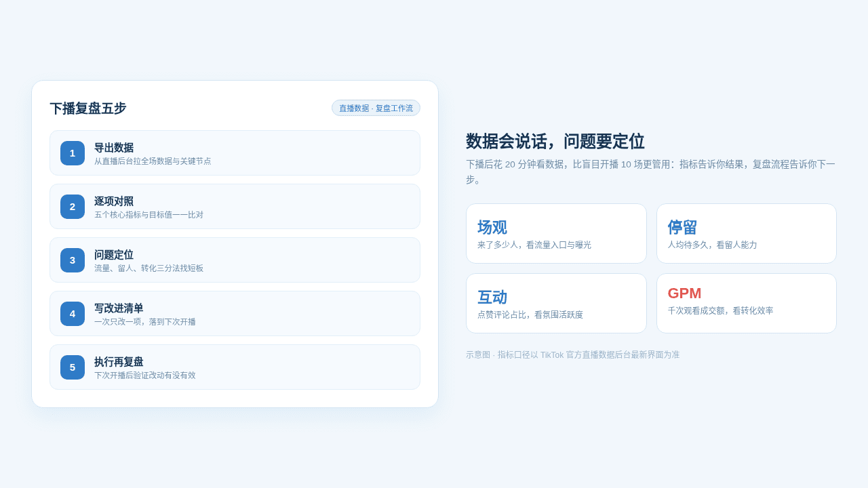Click the step 5 number badge

(73, 367)
